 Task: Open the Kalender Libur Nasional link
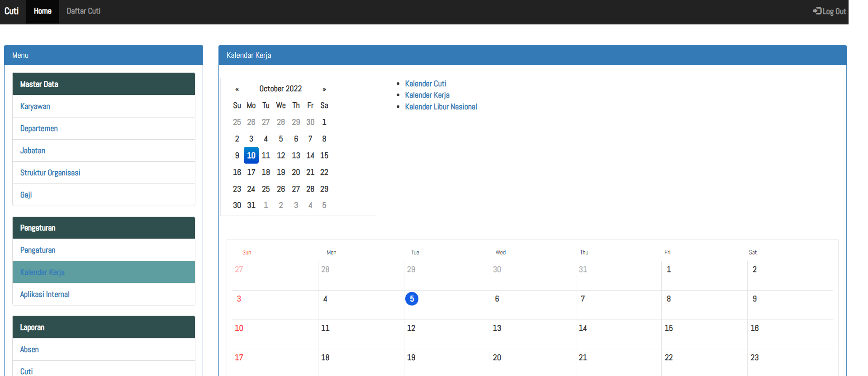click(x=441, y=107)
